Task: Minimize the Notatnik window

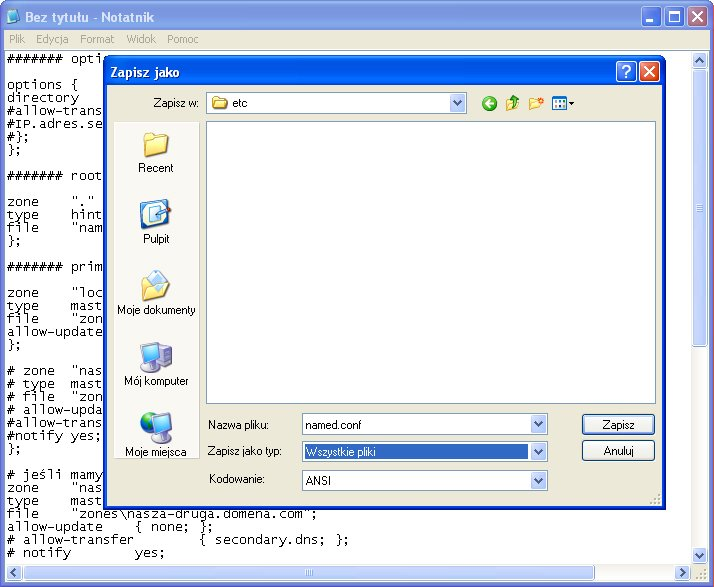Action: click(x=650, y=17)
